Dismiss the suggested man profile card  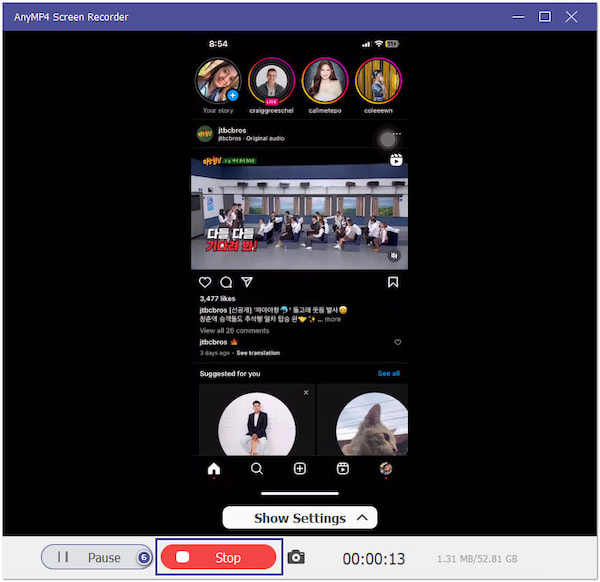tap(306, 393)
